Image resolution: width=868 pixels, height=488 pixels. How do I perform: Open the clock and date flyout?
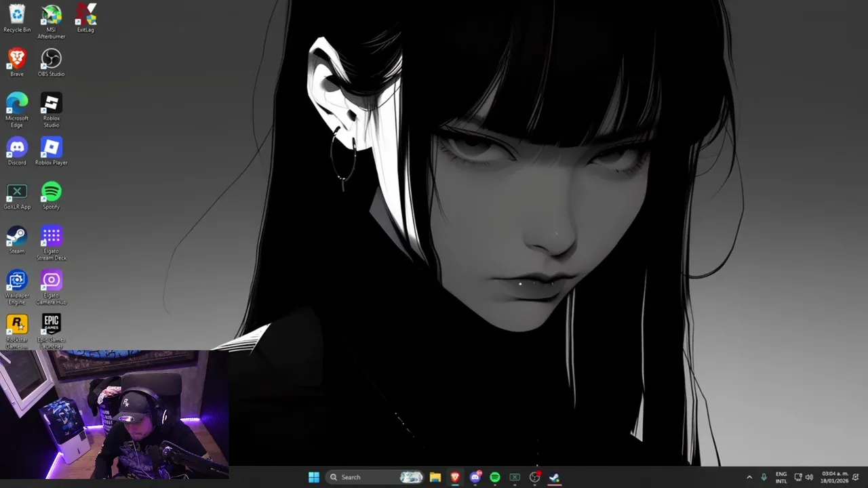834,477
